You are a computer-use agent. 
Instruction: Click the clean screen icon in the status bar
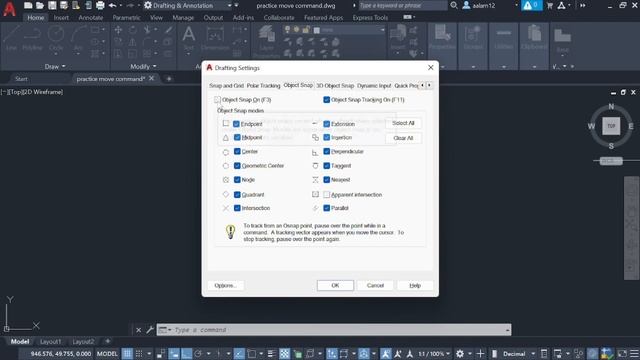[x=622, y=353]
